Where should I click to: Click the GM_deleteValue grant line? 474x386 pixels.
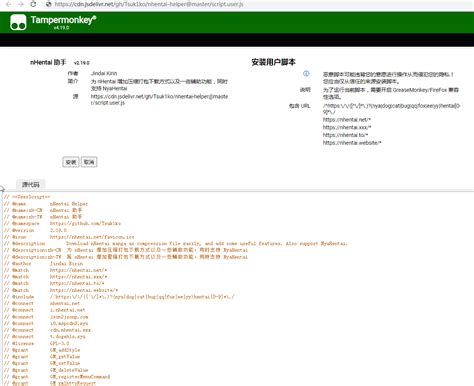coord(46,370)
